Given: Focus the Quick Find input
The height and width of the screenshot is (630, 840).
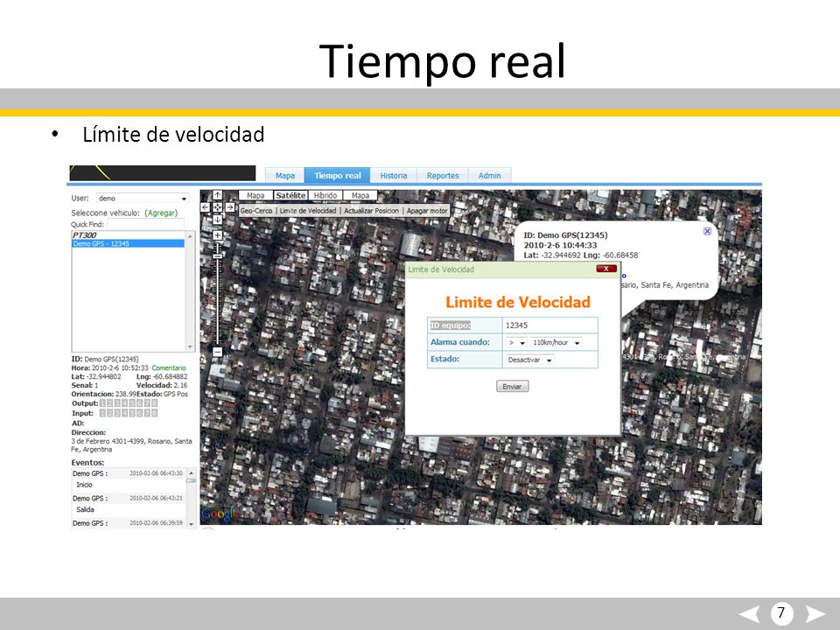Looking at the screenshot, I should pyautogui.click(x=145, y=224).
